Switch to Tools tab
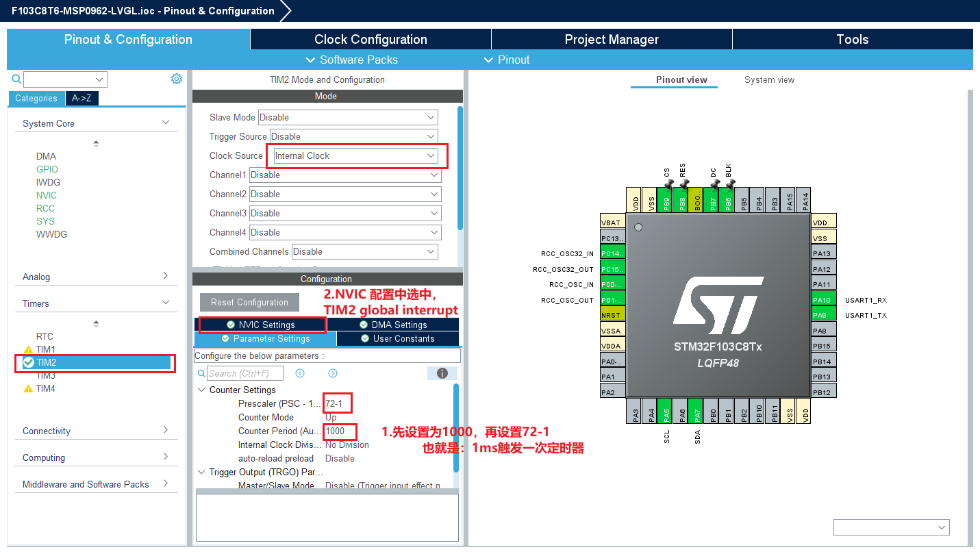Viewport: 980px width, 554px height. (x=853, y=39)
